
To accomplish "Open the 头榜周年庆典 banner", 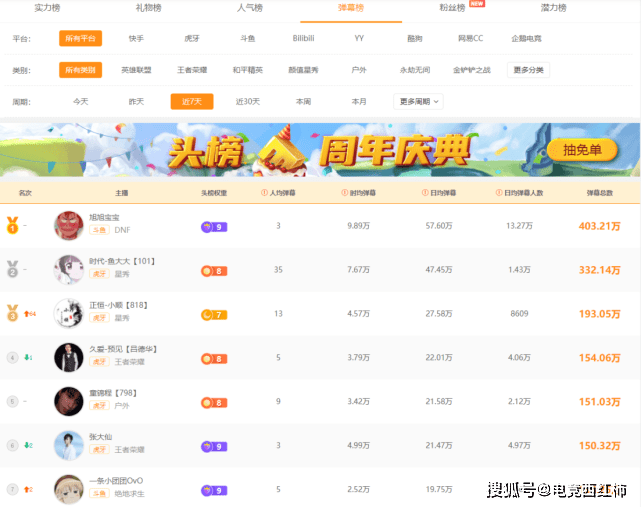I will point(320,150).
